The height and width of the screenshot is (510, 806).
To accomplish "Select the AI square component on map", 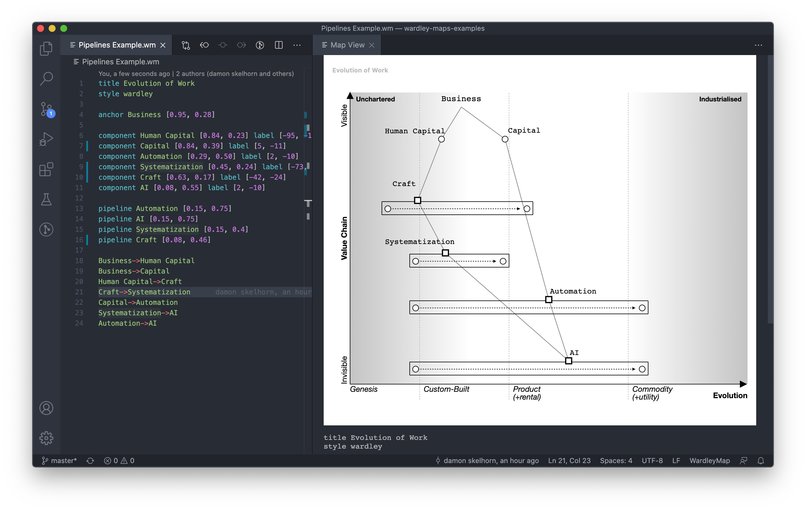I will [x=569, y=361].
